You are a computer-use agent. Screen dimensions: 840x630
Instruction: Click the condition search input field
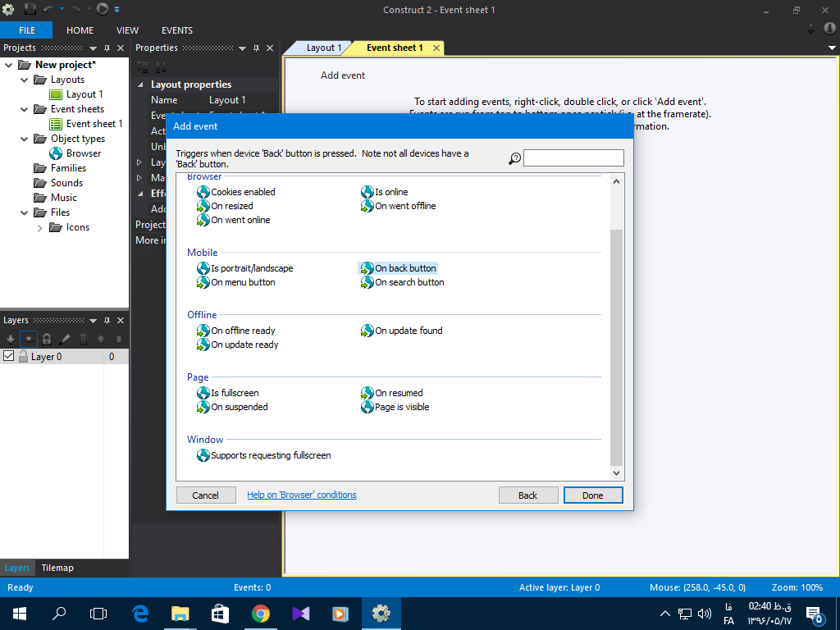click(x=573, y=158)
